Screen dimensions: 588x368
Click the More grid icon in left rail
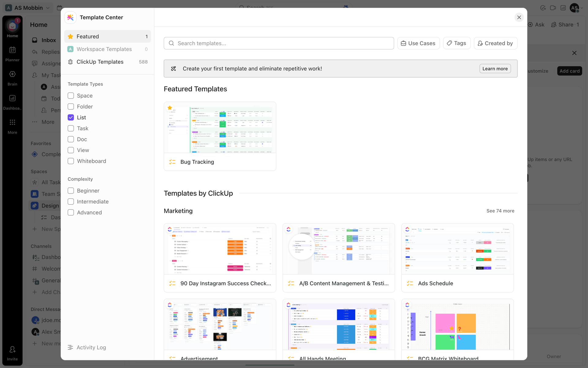click(12, 122)
